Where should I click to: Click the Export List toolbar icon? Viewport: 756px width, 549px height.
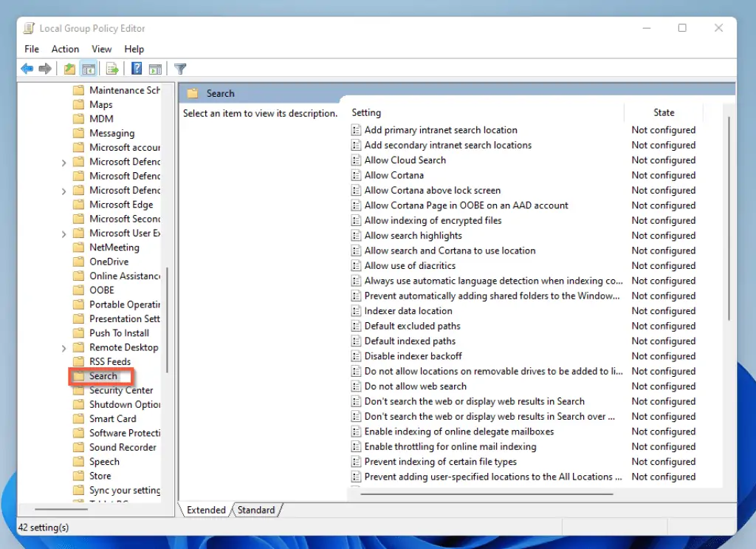point(112,69)
